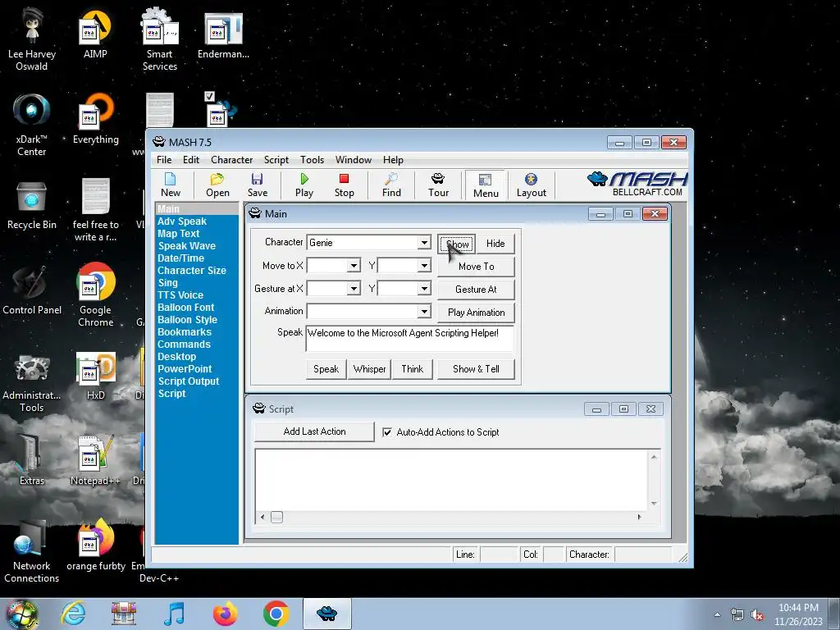
Task: Select the horizontal scrollbar thumb in Script pane
Action: pyautogui.click(x=276, y=517)
